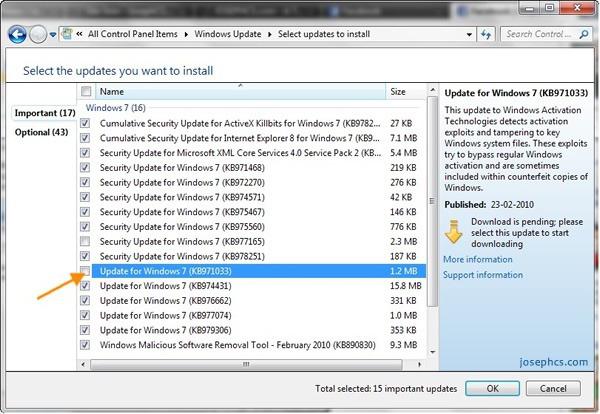The width and height of the screenshot is (600, 414).
Task: Maximize the Windows Update window
Action: 549,8
